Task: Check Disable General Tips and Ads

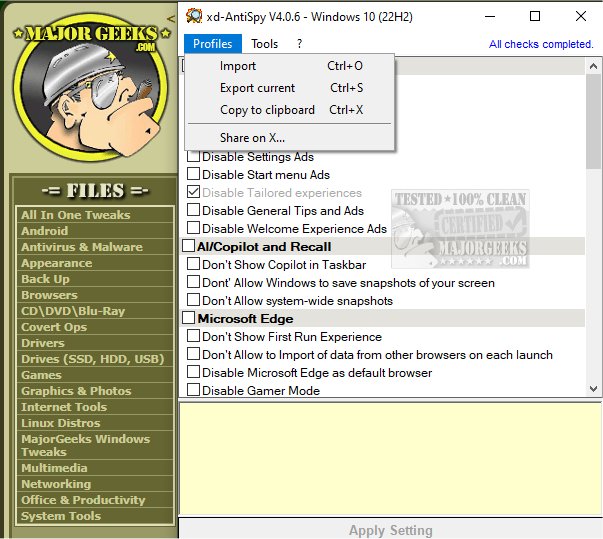Action: (x=193, y=210)
